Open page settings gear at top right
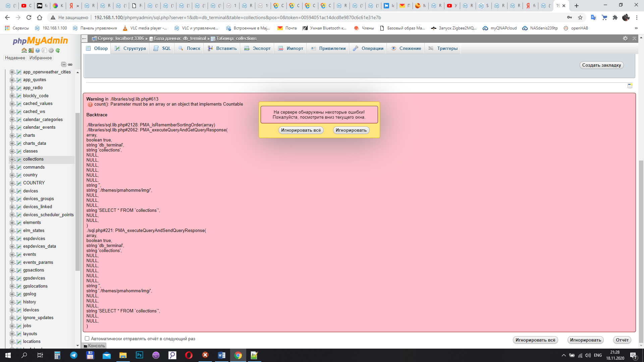644x362 pixels. (x=625, y=39)
